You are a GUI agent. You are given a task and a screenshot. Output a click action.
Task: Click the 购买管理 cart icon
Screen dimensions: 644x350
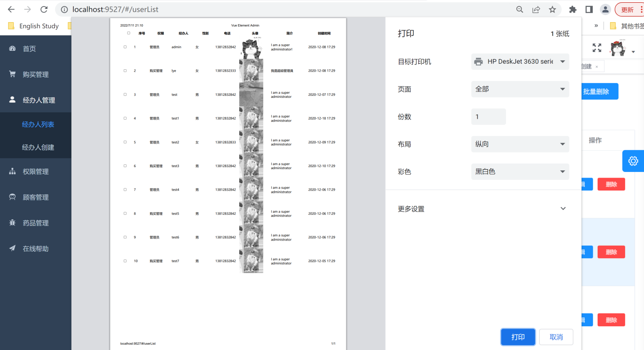coord(13,74)
